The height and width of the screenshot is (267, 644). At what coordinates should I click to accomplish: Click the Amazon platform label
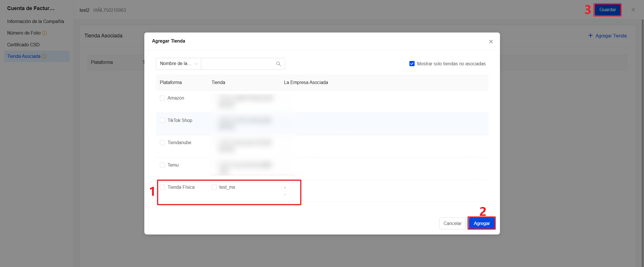click(176, 98)
